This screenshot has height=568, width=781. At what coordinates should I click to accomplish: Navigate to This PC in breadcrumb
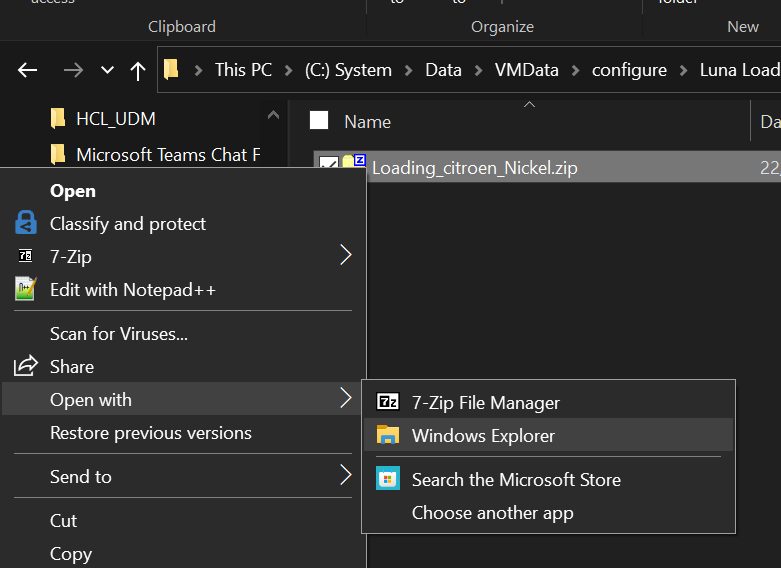[x=243, y=70]
